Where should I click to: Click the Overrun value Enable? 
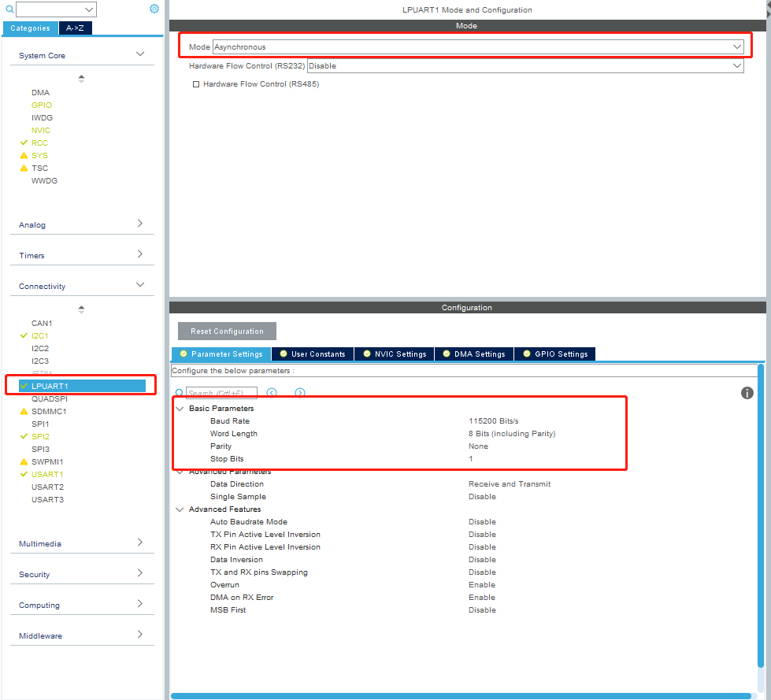[x=482, y=585]
